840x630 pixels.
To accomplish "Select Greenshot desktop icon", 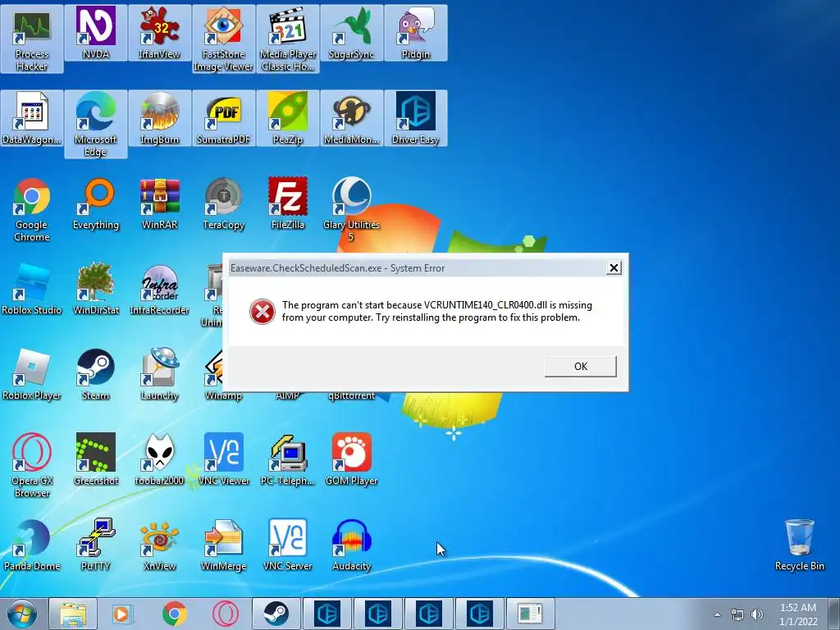I will (x=95, y=459).
